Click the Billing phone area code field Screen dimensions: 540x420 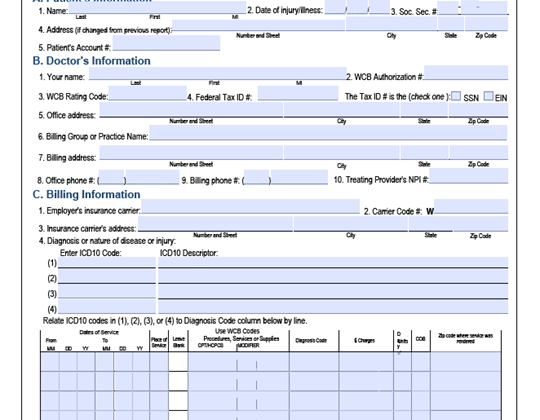coord(256,177)
